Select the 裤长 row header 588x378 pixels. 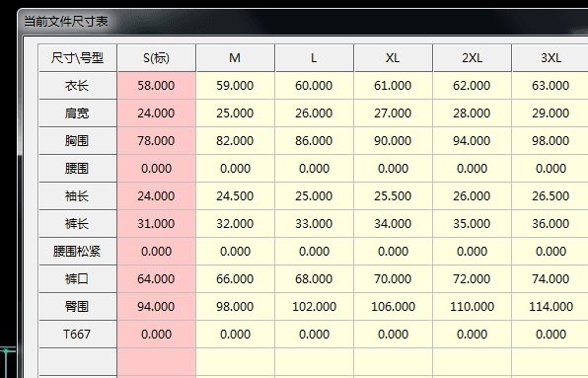click(x=78, y=224)
